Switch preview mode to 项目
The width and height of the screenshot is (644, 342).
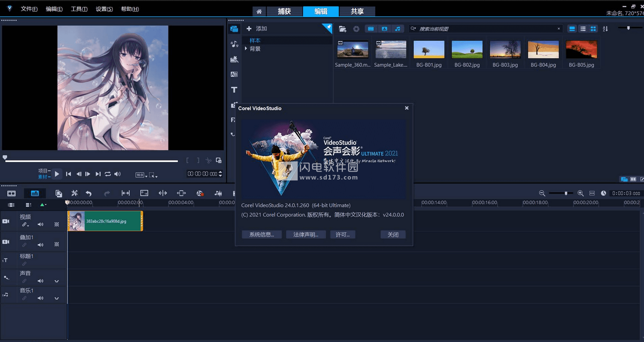(x=43, y=171)
